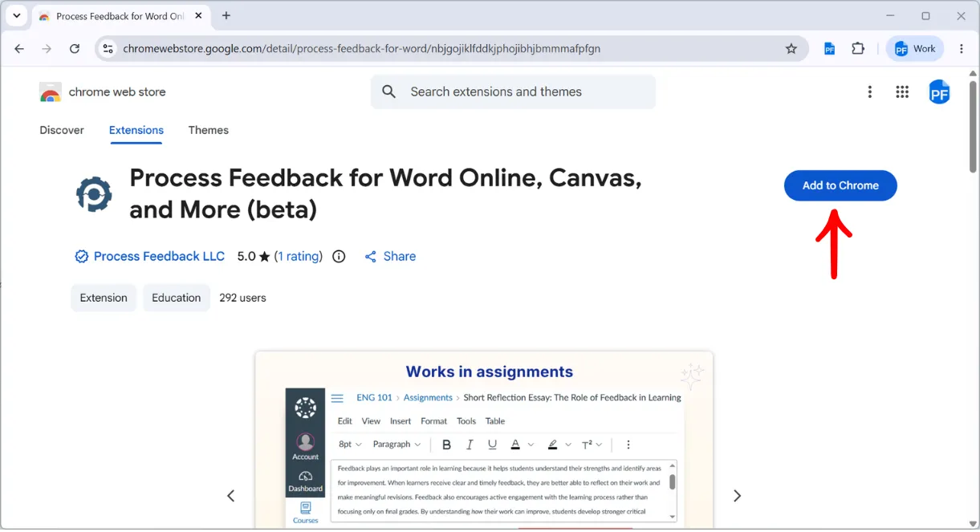Image resolution: width=980 pixels, height=532 pixels.
Task: Switch to the Extensions tab
Action: 136,130
